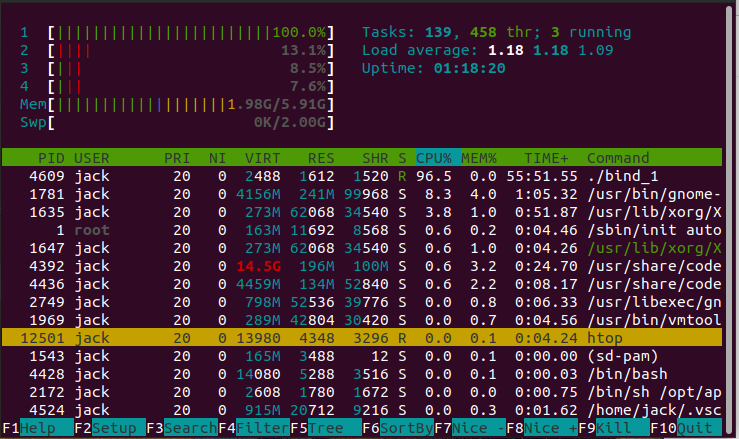Sort by the CPU% column header

pyautogui.click(x=434, y=158)
